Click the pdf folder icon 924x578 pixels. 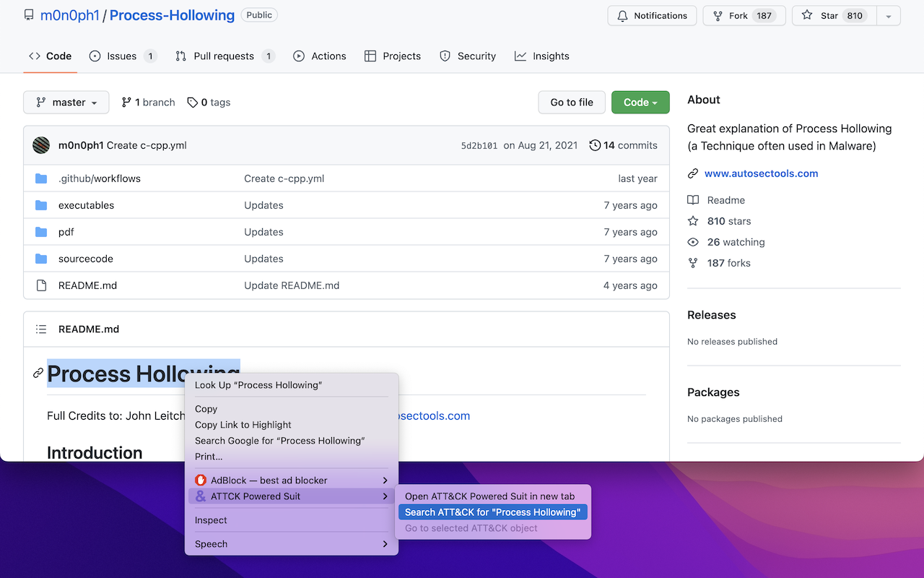[x=41, y=232]
